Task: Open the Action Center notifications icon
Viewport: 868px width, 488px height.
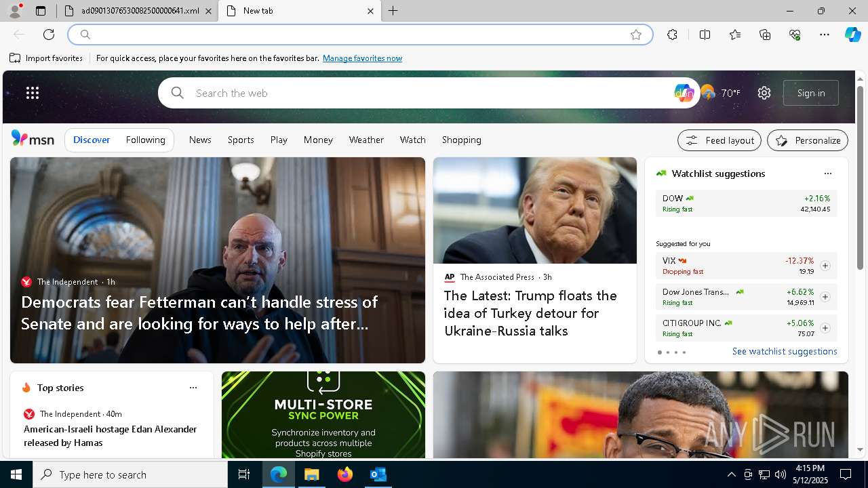Action: 846,474
